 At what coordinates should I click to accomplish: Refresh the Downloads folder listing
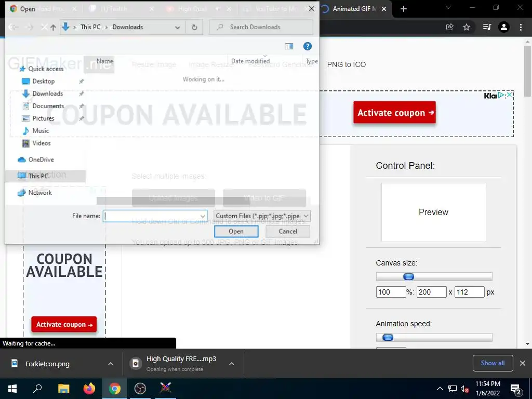click(x=194, y=27)
